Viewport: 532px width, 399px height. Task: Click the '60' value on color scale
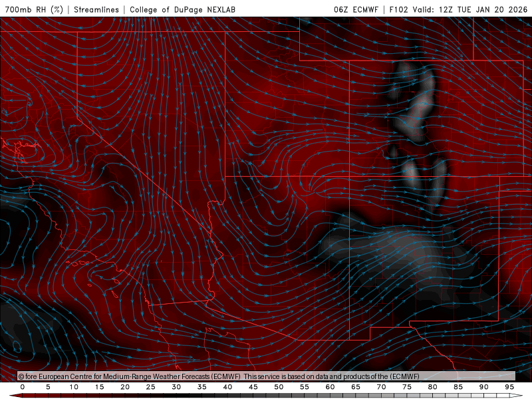[x=330, y=387]
